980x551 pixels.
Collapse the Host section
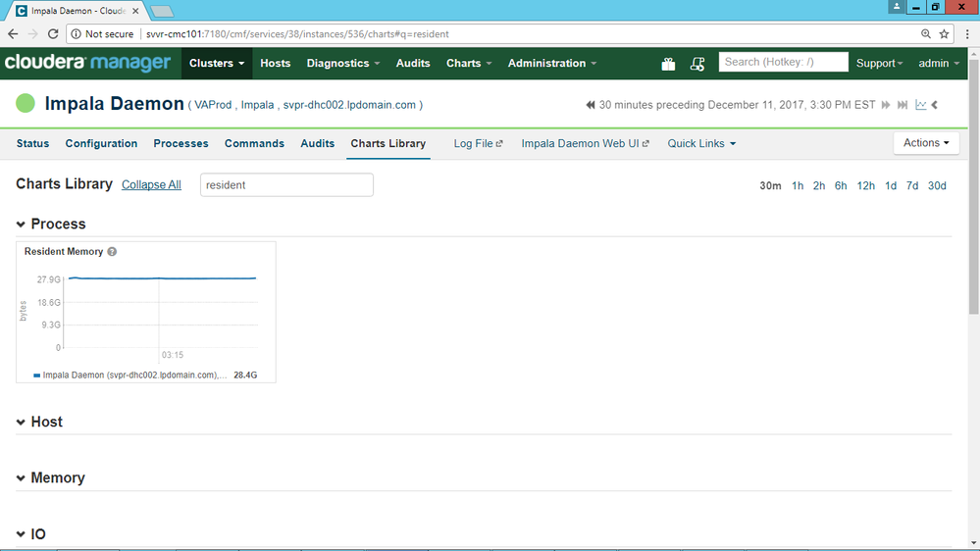21,423
